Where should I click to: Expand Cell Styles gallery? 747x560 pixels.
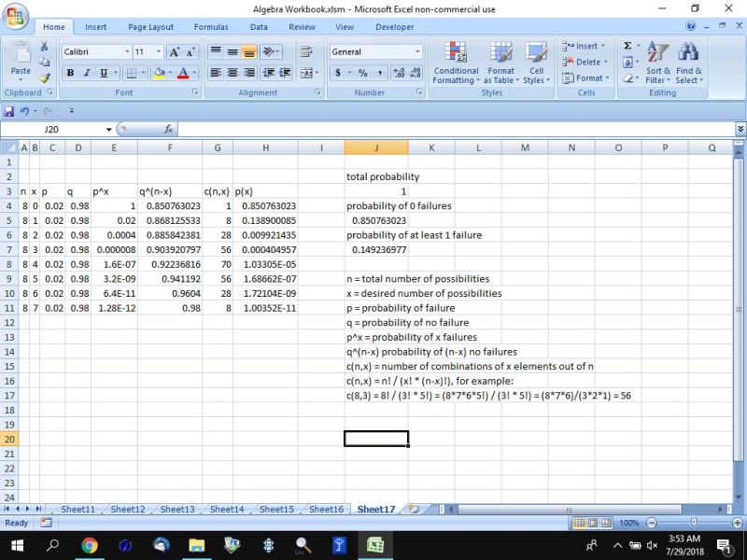coord(536,63)
